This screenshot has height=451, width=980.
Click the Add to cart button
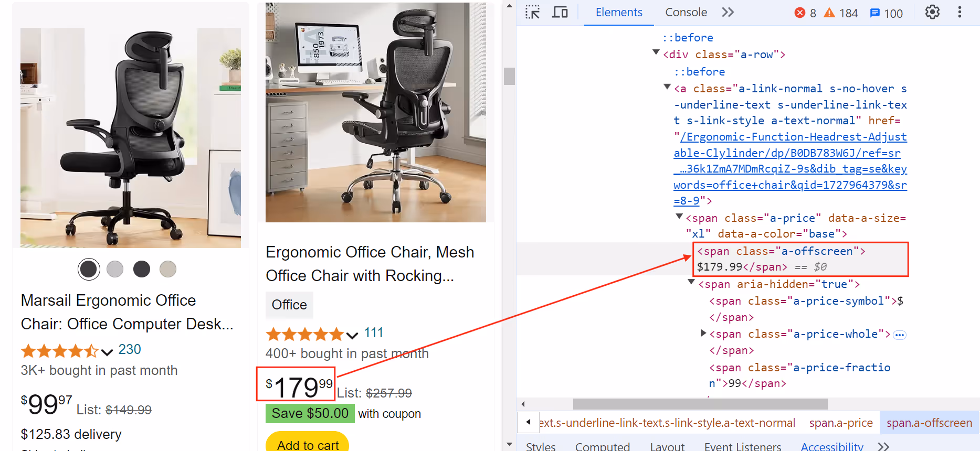pos(308,442)
